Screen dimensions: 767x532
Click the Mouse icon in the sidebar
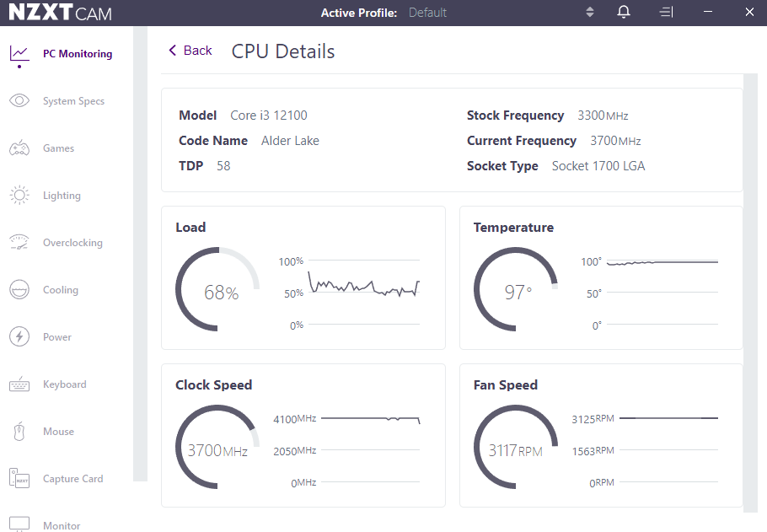click(x=19, y=432)
